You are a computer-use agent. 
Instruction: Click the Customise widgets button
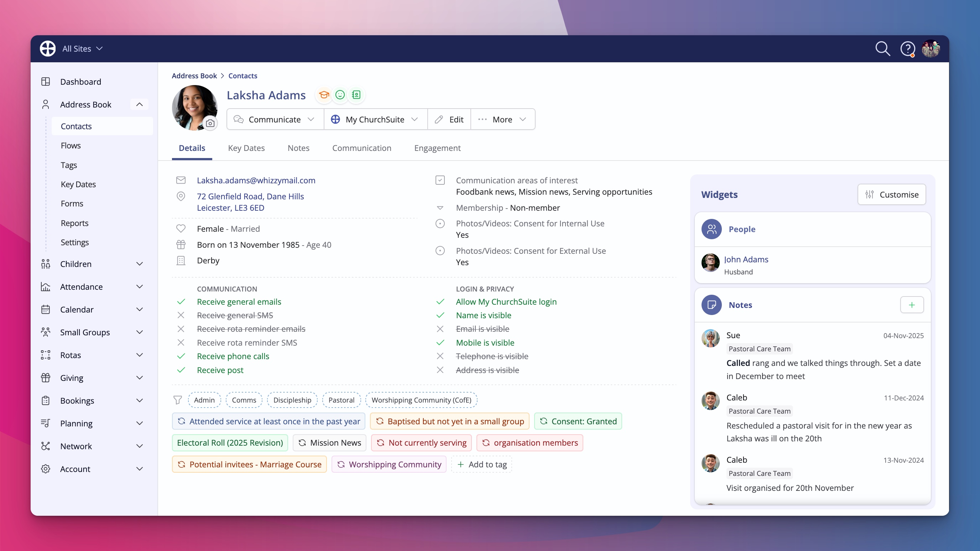891,194
